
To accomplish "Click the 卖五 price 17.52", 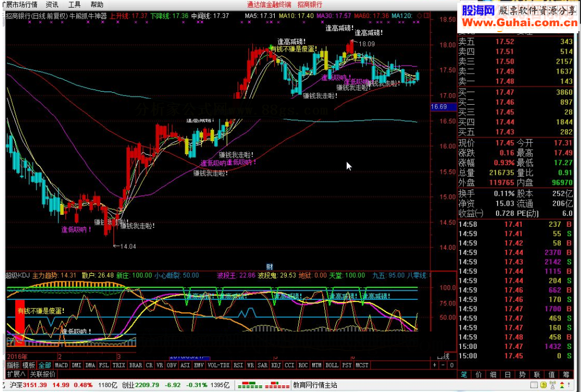I will [x=505, y=42].
